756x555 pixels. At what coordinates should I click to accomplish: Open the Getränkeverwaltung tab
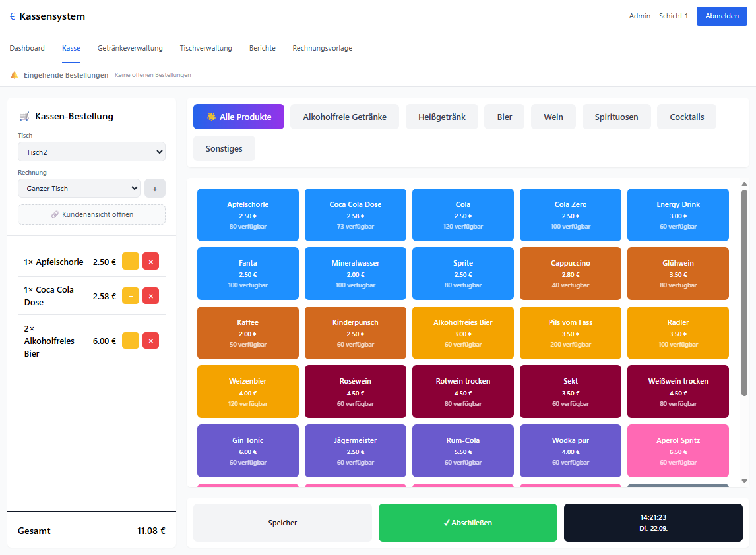(x=130, y=48)
